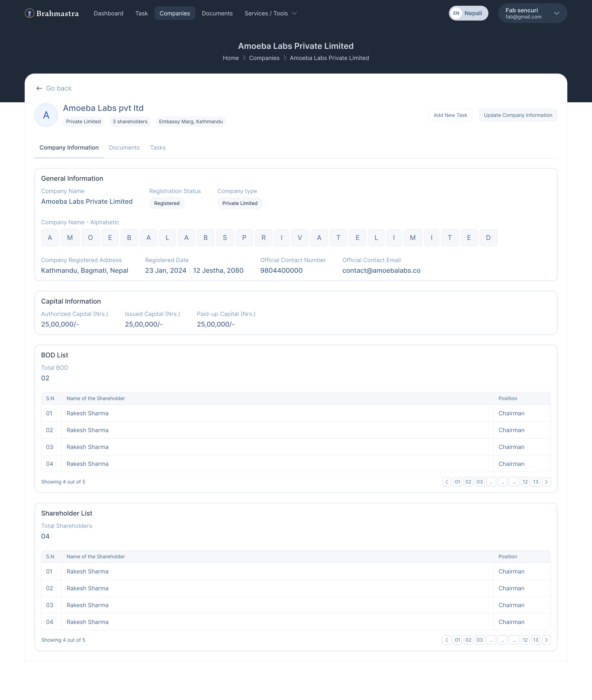This screenshot has width=592, height=700.
Task: Open Dashboard in the navigation bar
Action: pyautogui.click(x=108, y=13)
